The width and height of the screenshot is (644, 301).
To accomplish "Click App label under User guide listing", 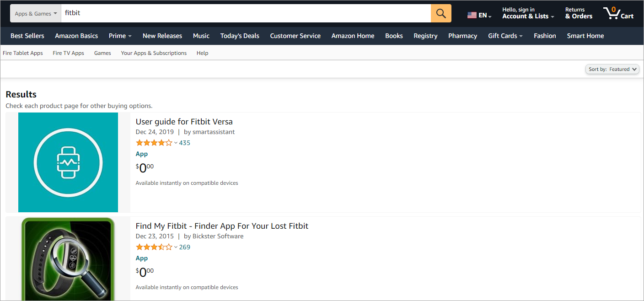I will point(142,154).
